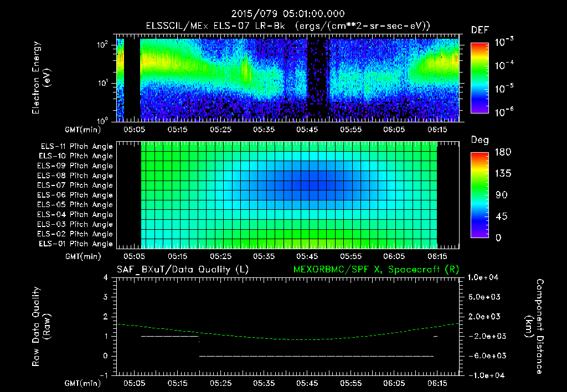Viewport: 567px width, 392px height.
Task: Select the ELS-08 Pitch Angle row label
Action: pyautogui.click(x=75, y=176)
